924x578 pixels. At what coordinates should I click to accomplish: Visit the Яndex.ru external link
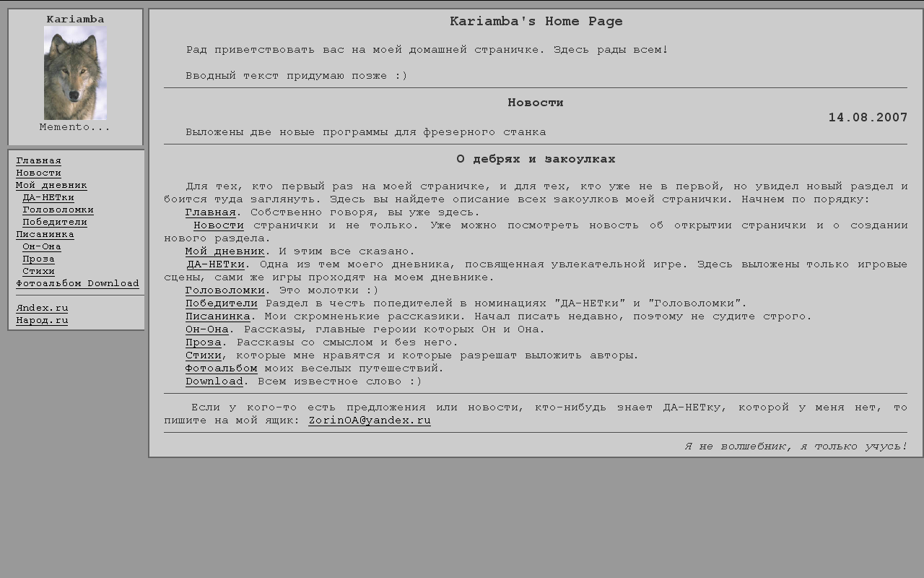tap(42, 309)
